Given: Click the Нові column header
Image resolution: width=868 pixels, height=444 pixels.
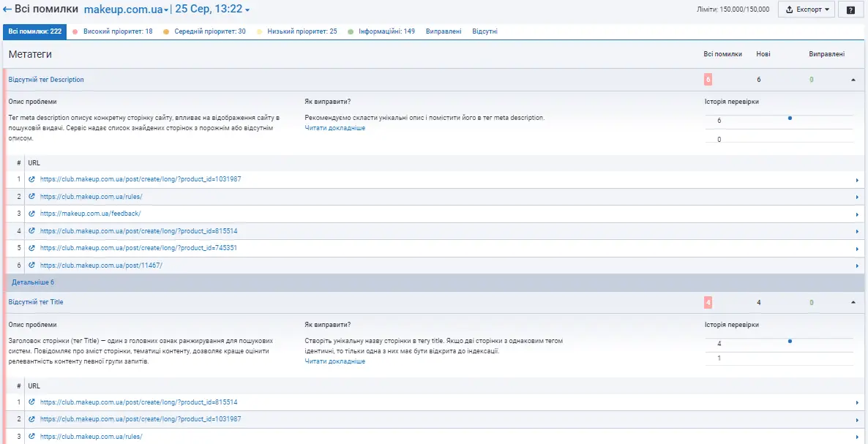Looking at the screenshot, I should (x=763, y=54).
